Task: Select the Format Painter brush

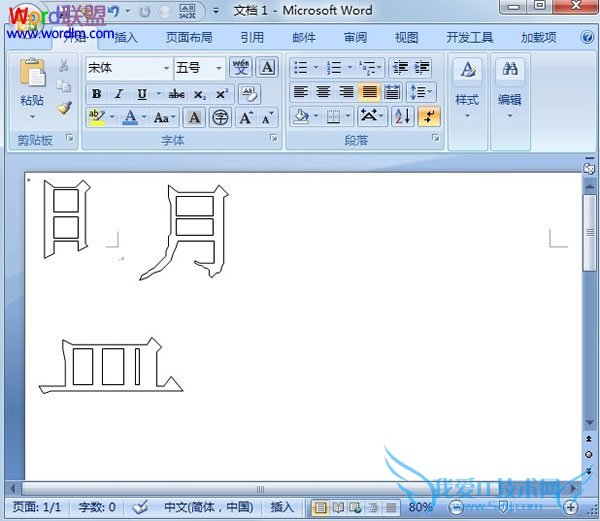Action: pyautogui.click(x=64, y=107)
